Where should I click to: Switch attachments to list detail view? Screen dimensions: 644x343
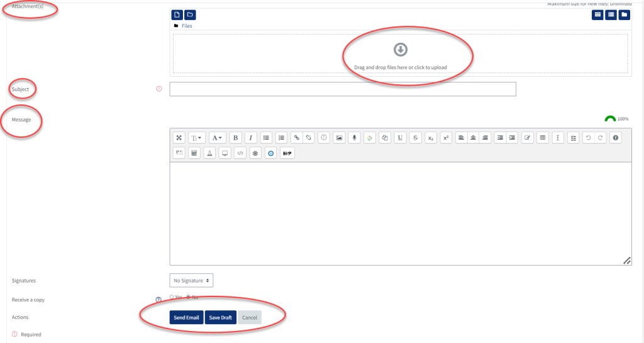[x=611, y=14]
